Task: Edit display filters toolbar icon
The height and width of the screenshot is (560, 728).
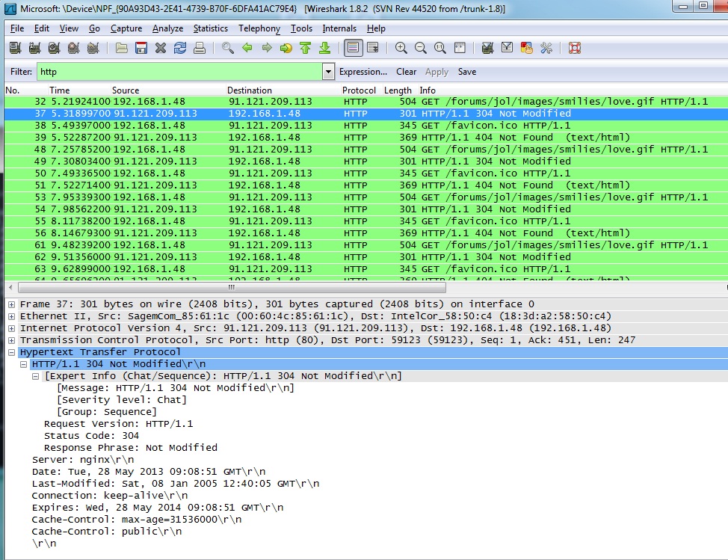Action: click(x=507, y=48)
